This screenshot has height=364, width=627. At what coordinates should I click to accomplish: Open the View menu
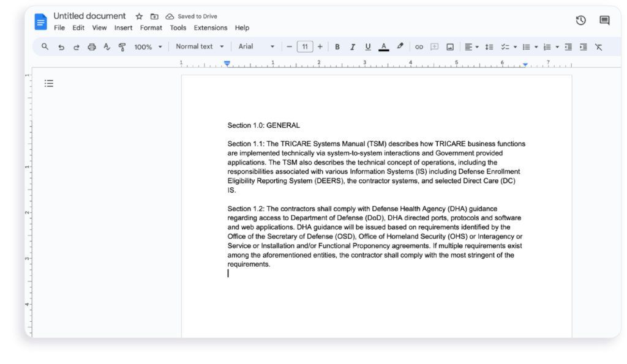99,28
